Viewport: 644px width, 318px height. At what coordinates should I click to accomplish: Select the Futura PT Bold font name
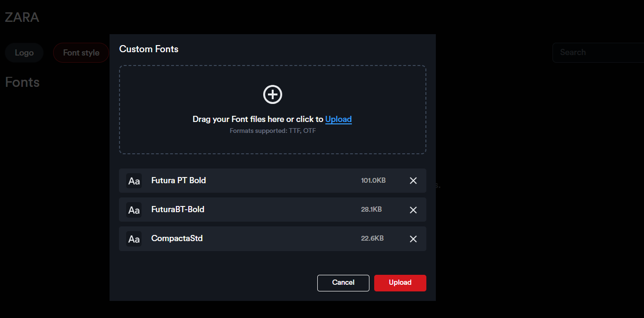[x=178, y=180]
